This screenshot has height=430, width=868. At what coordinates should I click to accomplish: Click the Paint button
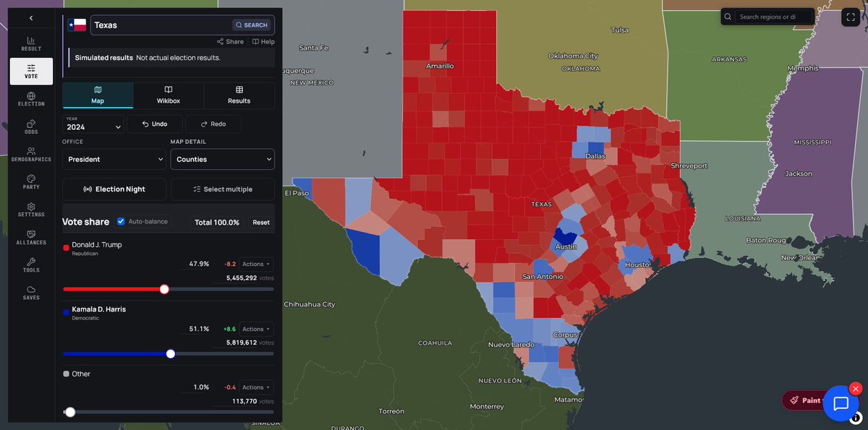[x=804, y=400]
